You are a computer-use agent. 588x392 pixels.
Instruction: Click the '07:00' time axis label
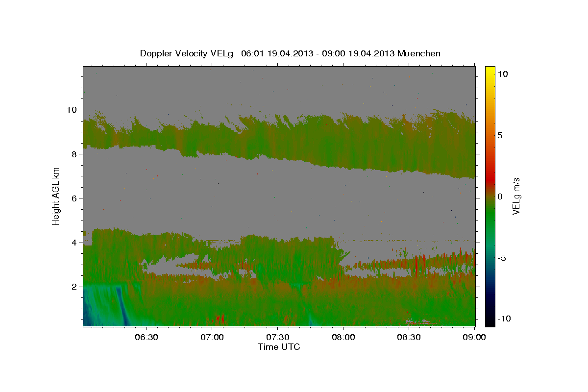tap(213, 337)
